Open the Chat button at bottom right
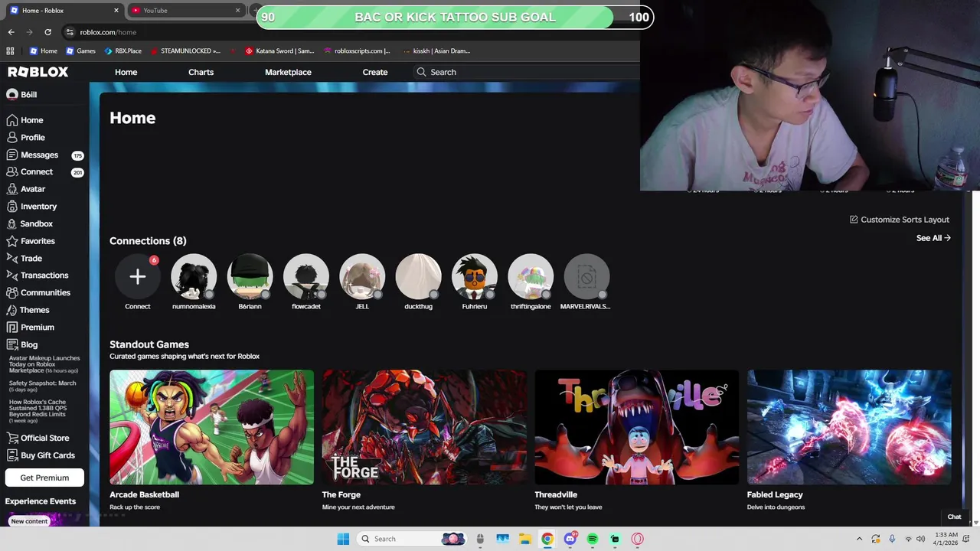 954,517
